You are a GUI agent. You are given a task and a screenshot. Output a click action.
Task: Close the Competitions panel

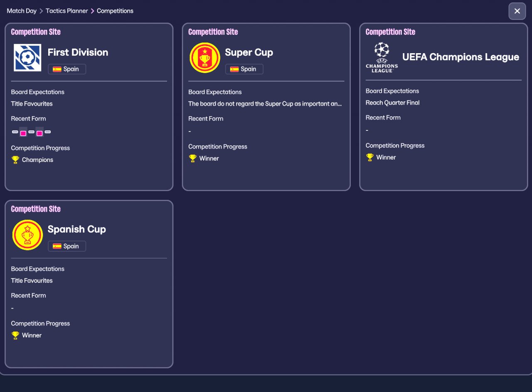517,11
